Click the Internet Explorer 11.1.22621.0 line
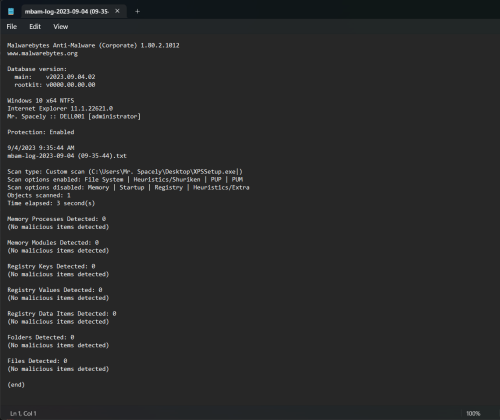 (x=60, y=109)
